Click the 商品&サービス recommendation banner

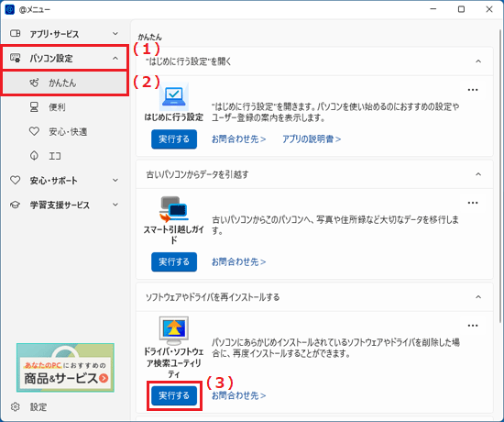(65, 368)
